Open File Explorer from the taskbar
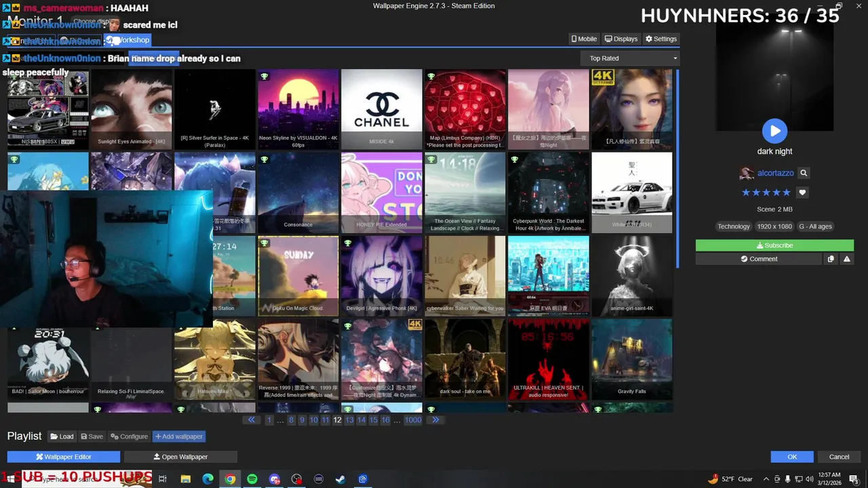 click(185, 479)
